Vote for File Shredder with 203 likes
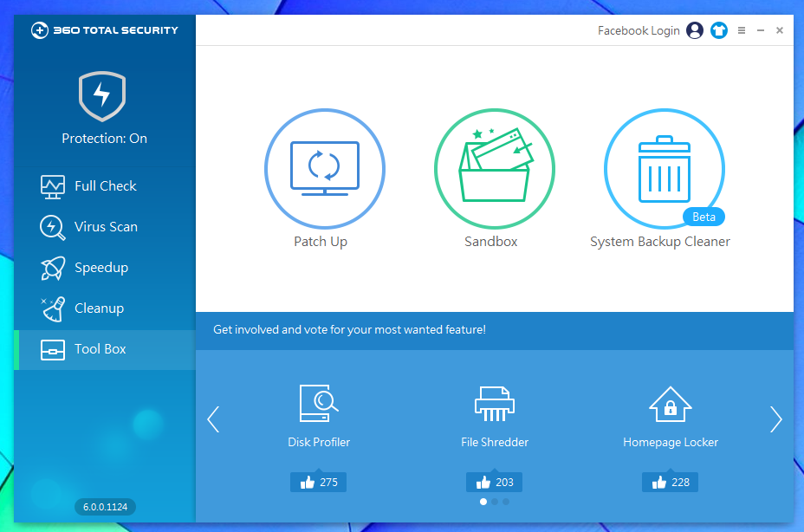 pos(495,482)
